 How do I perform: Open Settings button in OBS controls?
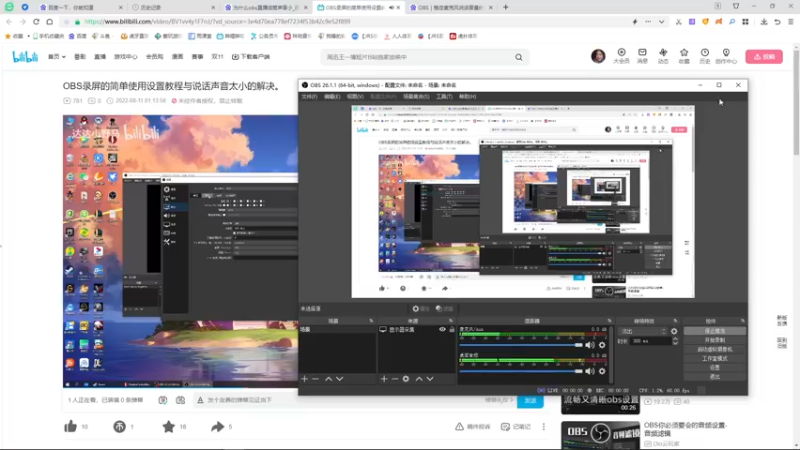coord(714,368)
